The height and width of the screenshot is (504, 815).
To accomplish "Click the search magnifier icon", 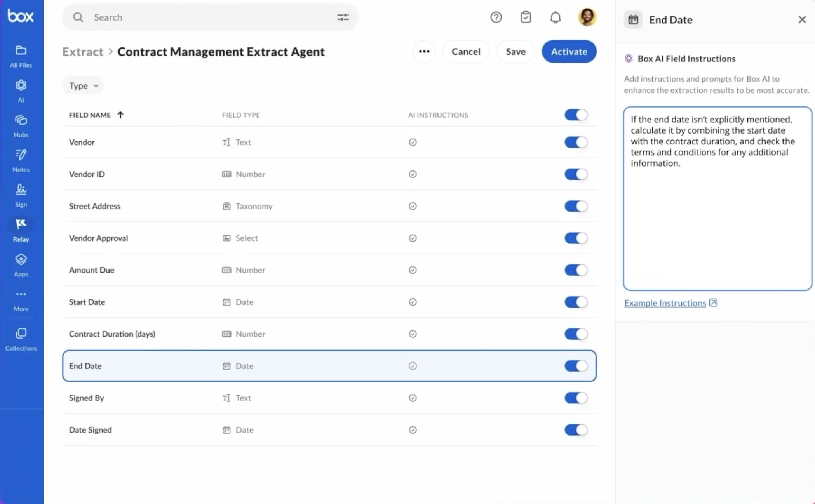I will point(78,17).
